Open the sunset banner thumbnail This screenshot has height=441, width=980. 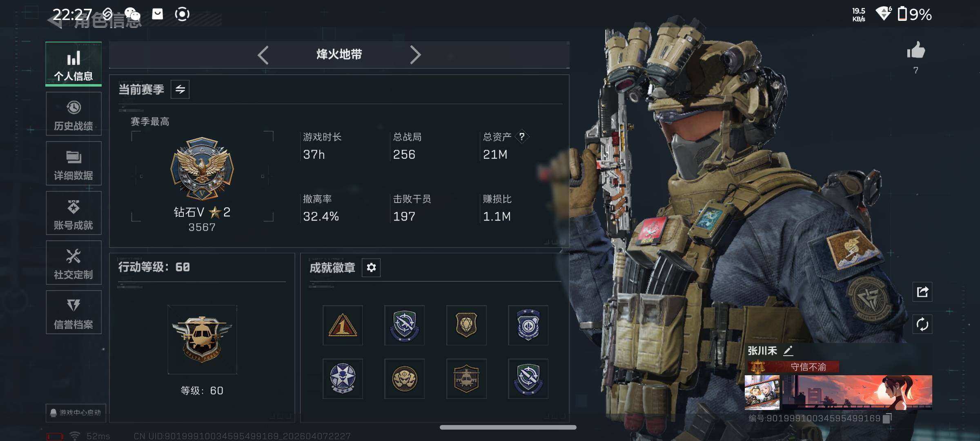pos(856,392)
